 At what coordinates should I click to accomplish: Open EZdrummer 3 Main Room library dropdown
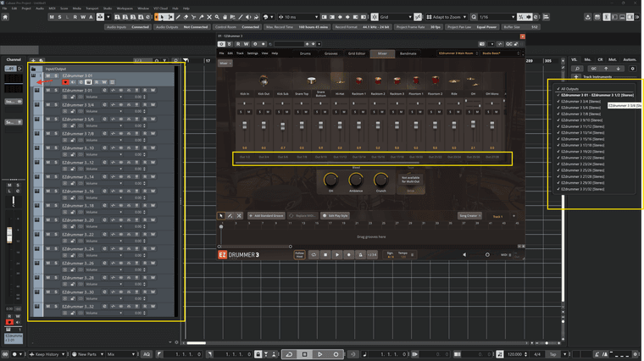pyautogui.click(x=458, y=53)
